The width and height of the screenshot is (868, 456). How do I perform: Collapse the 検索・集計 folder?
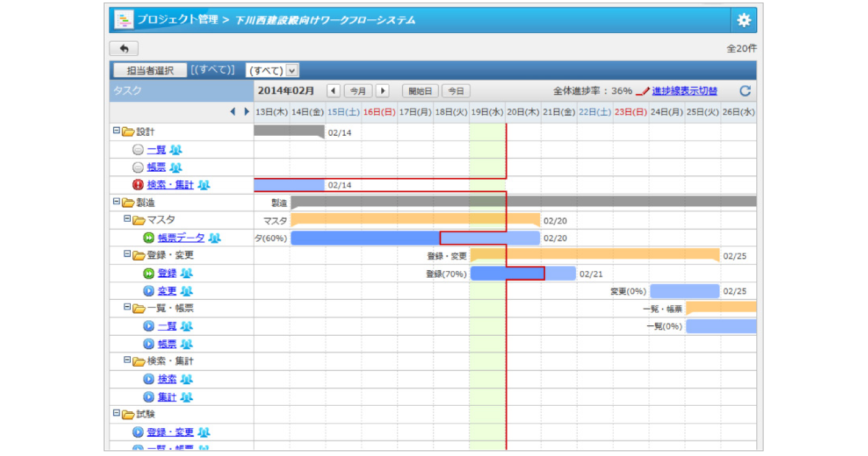[x=127, y=361]
